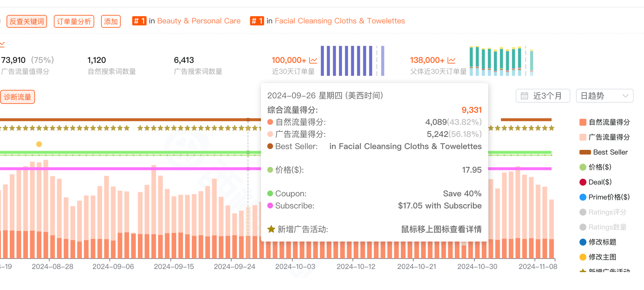Click the 100,000+ 30-day orders value
Viewport: 644px width, 290px height.
pos(289,60)
